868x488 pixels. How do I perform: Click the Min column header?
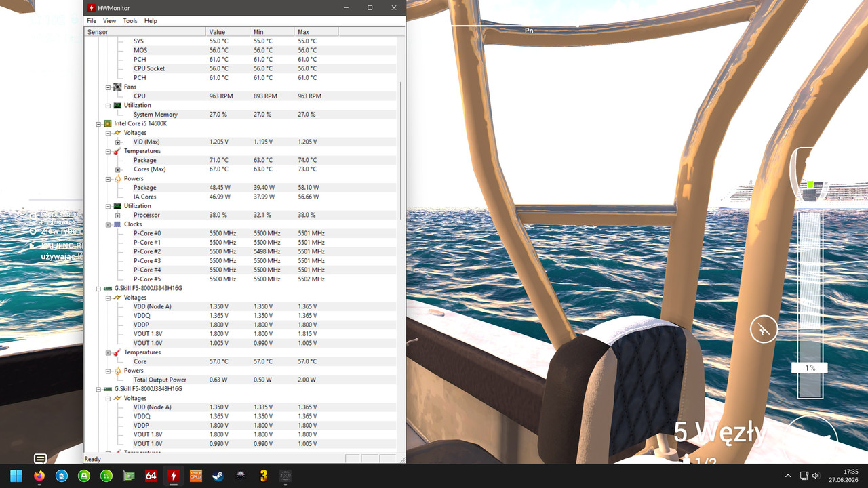[x=272, y=32]
